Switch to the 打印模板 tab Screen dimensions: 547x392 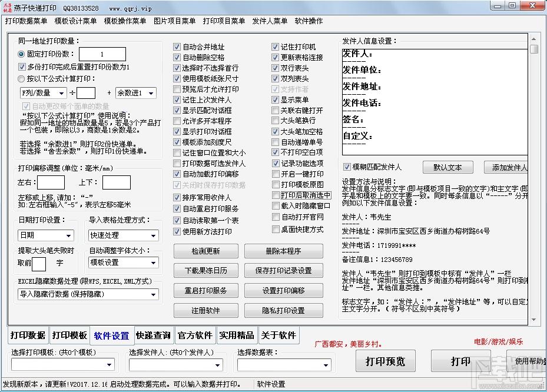(x=69, y=335)
